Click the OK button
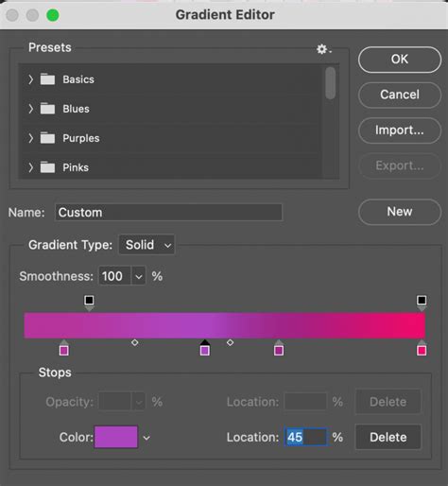Image resolution: width=448 pixels, height=486 pixels. coord(400,60)
